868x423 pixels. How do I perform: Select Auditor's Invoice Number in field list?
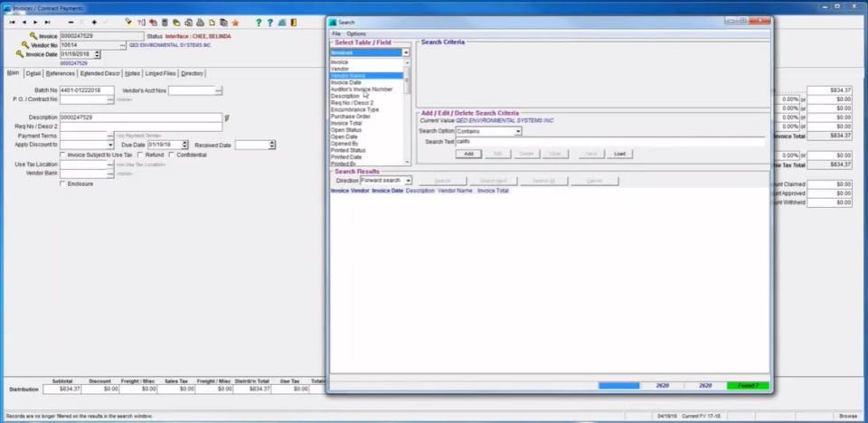362,89
